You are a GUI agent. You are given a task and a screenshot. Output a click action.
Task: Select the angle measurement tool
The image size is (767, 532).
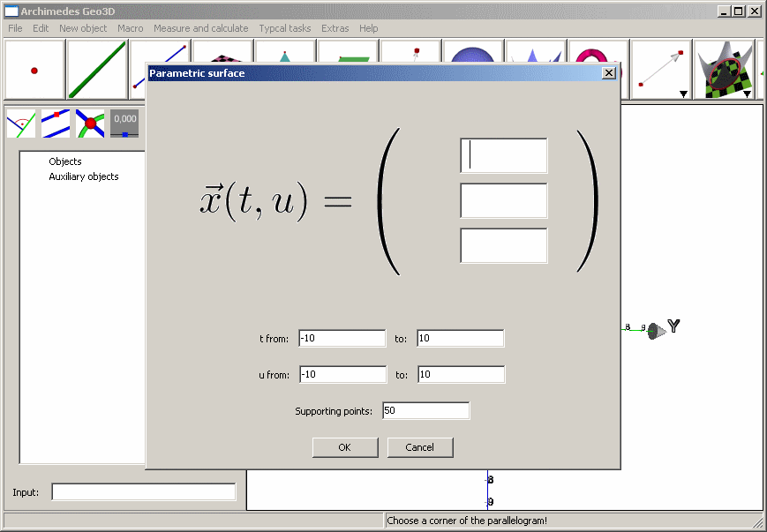pyautogui.click(x=19, y=124)
